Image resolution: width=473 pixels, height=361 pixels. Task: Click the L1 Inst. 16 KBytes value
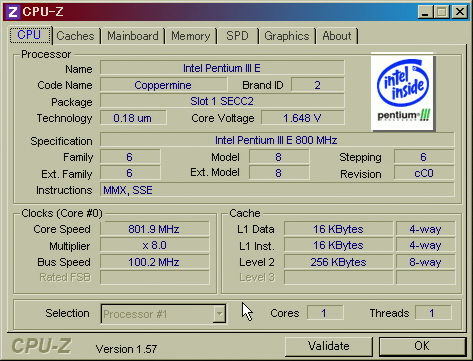[338, 245]
